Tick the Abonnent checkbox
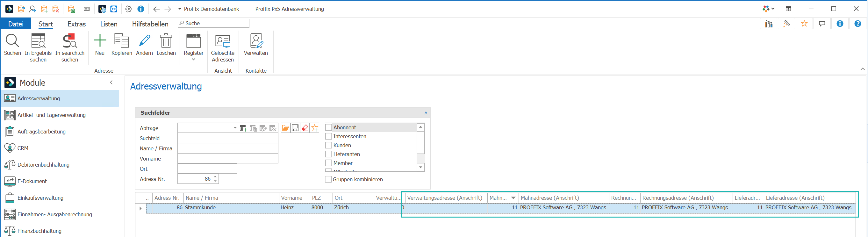The image size is (868, 237). pos(328,127)
